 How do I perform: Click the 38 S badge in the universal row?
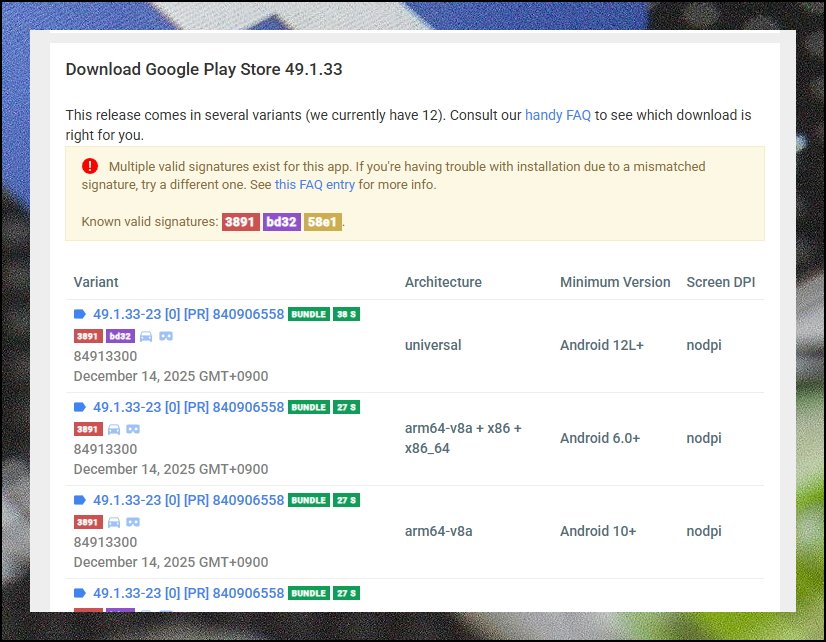pyautogui.click(x=346, y=314)
